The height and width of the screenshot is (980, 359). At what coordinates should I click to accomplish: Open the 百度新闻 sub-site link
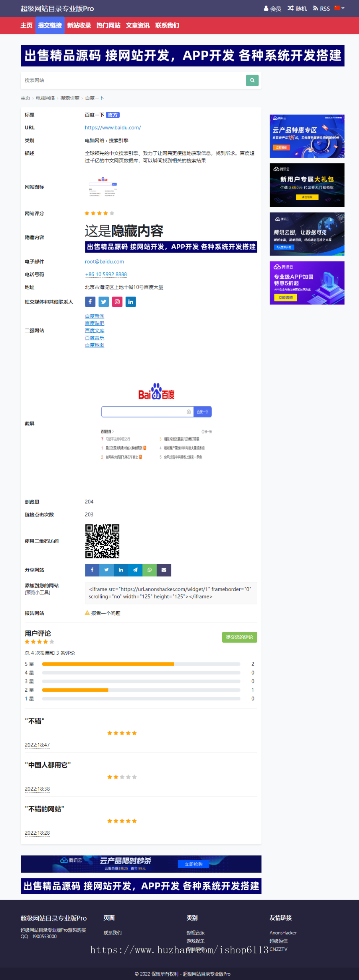pos(95,316)
